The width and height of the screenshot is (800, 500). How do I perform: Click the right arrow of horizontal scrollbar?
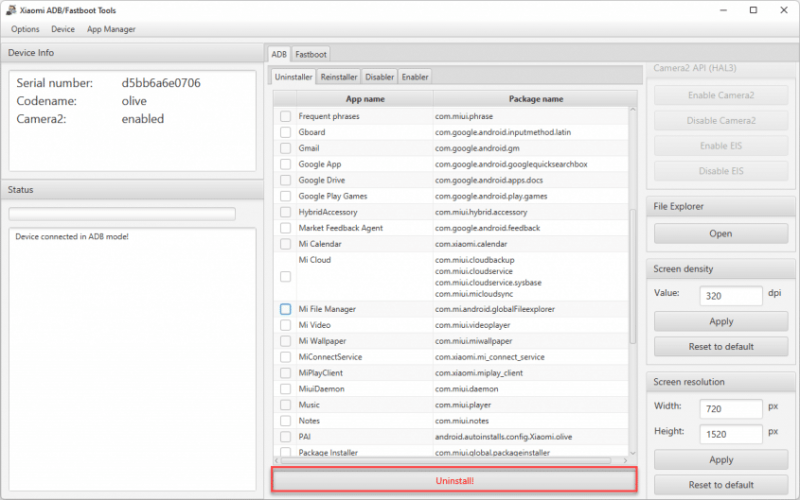[x=625, y=460]
